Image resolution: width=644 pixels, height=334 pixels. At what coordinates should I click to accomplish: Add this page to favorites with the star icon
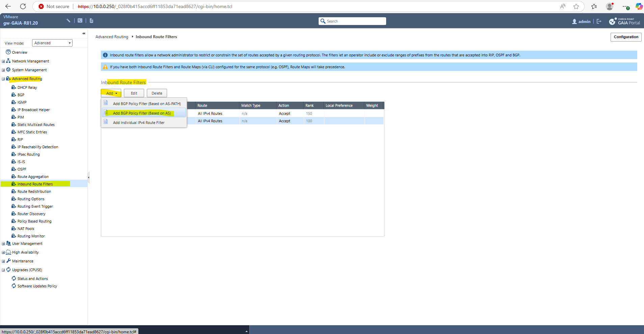coord(576,6)
